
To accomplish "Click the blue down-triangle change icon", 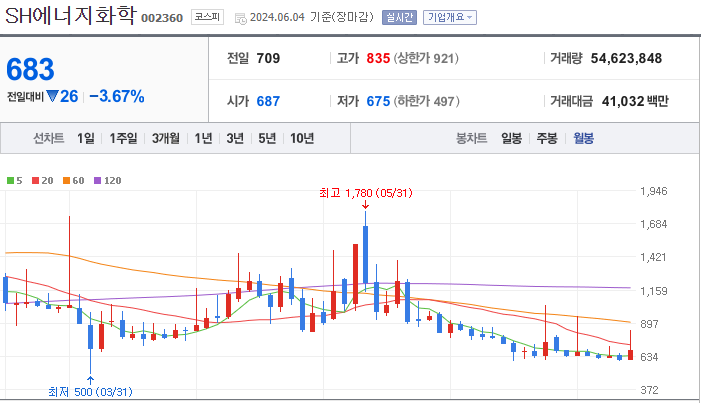I will click(52, 96).
